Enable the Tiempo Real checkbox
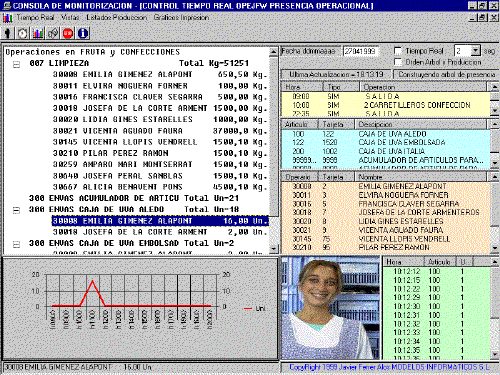 click(x=398, y=51)
